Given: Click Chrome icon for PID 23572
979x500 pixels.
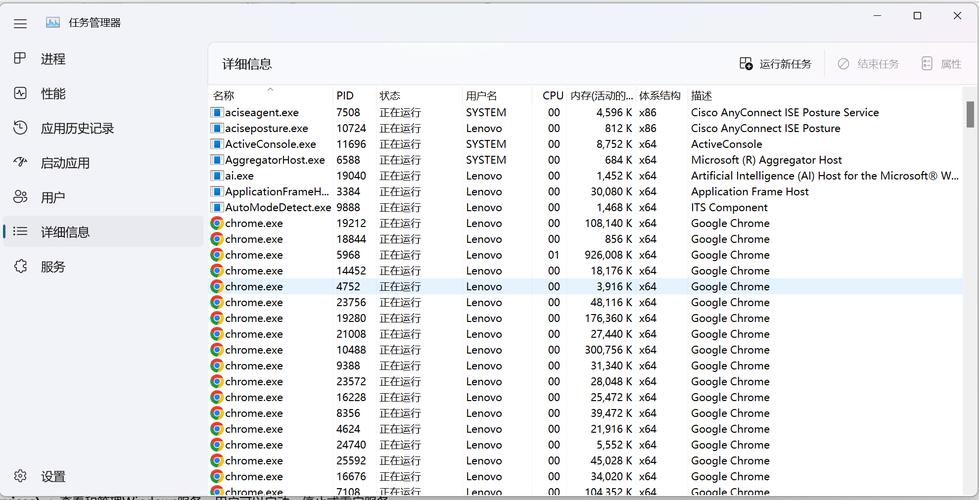Looking at the screenshot, I should (x=217, y=381).
